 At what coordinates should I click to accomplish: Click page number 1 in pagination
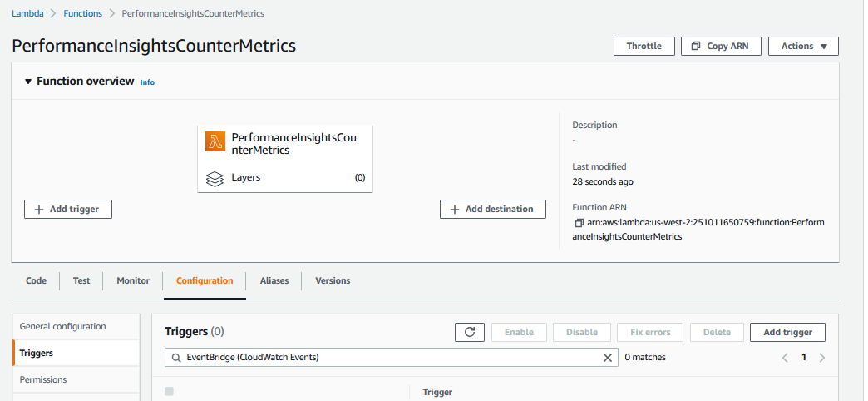[x=804, y=358]
